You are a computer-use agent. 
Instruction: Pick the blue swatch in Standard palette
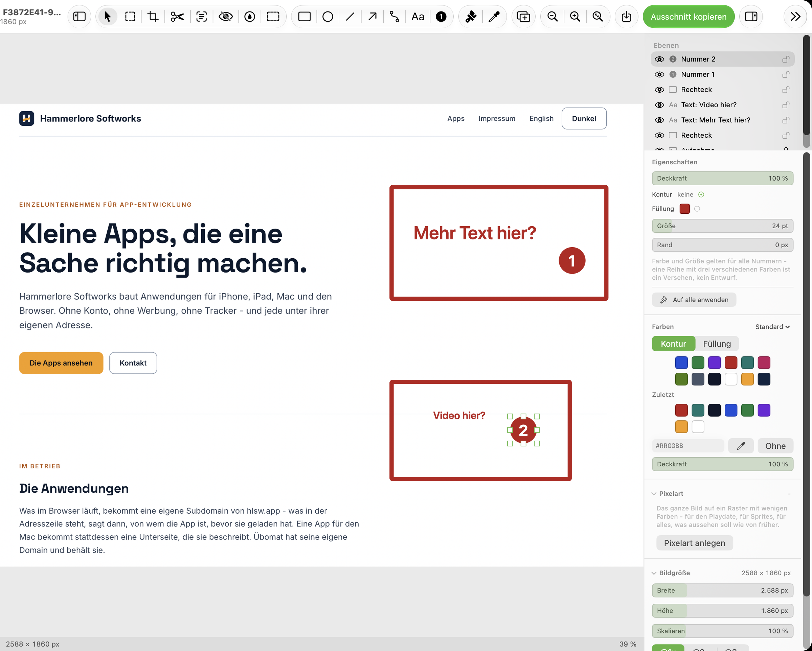point(681,363)
